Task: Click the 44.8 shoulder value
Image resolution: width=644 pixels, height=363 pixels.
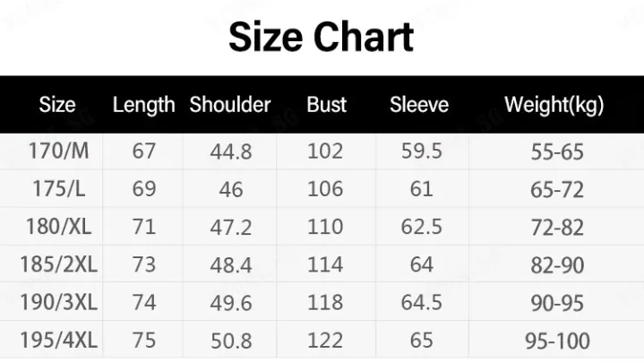Action: 231,151
